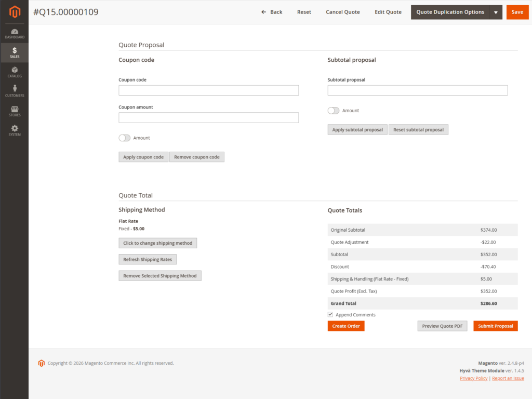
Task: Click Cancel Quote in the header
Action: [343, 12]
